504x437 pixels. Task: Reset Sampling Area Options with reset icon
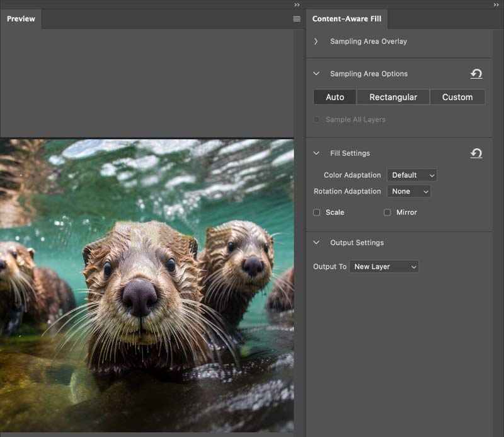pos(476,74)
